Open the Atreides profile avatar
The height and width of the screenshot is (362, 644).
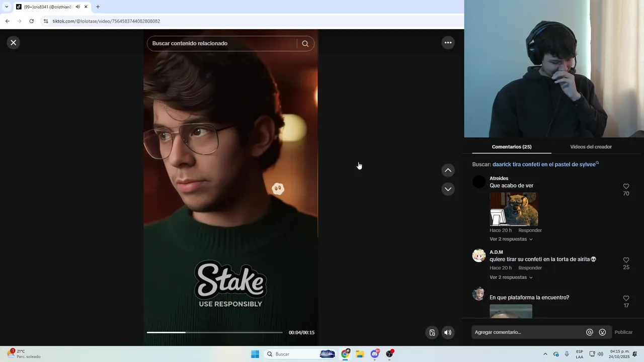[479, 182]
